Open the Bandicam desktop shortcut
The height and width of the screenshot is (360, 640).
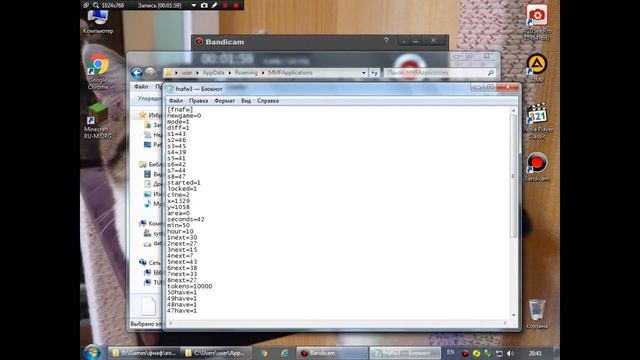coord(537,167)
